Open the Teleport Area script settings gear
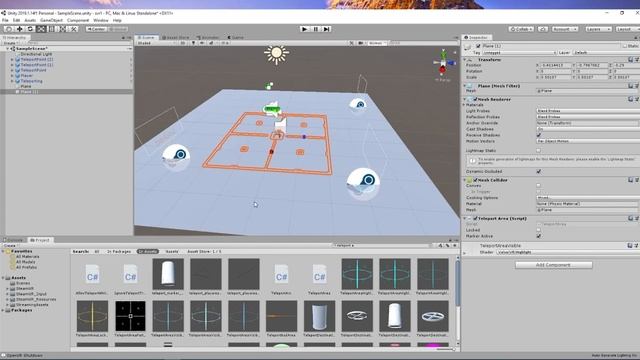This screenshot has height=360, width=640. coord(637,218)
